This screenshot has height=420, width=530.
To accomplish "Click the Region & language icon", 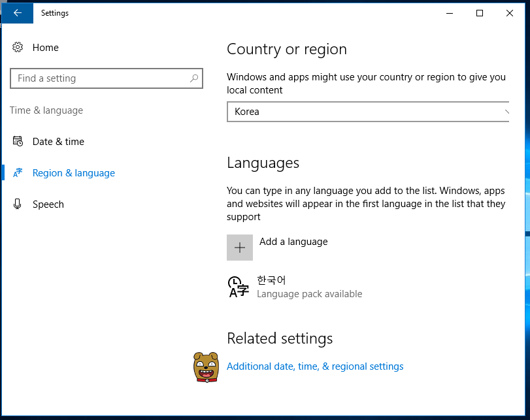I will [x=18, y=172].
